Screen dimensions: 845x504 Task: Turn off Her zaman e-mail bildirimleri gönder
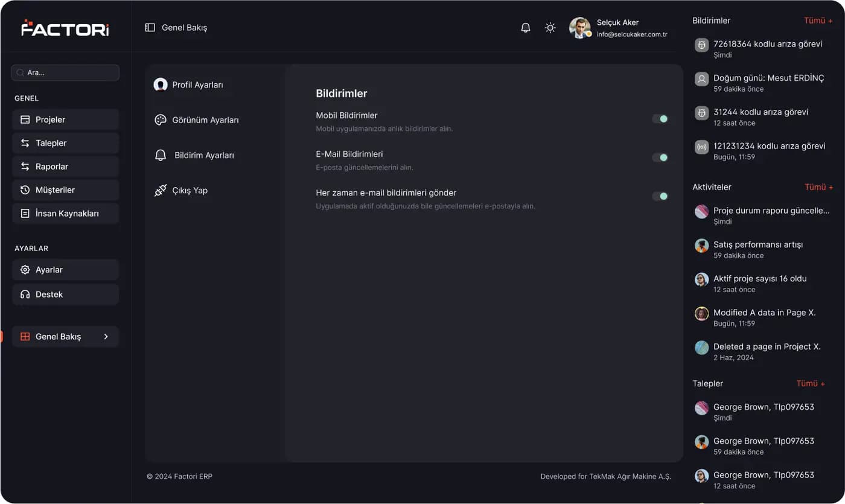pos(660,196)
